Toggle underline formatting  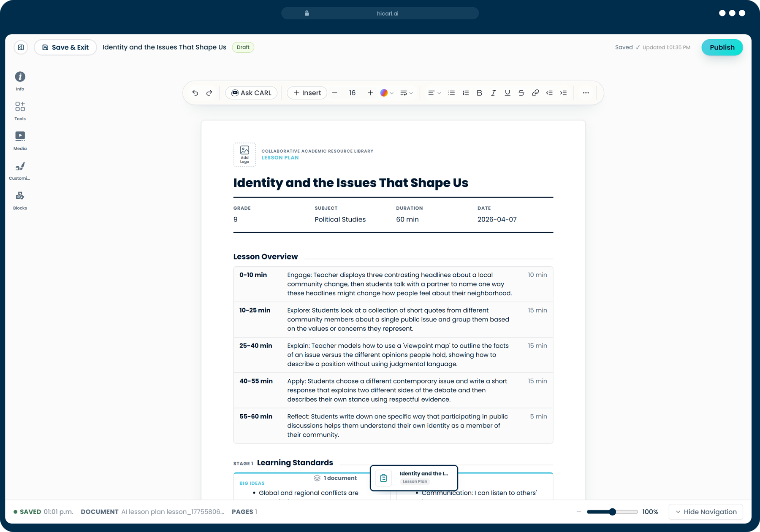tap(508, 93)
